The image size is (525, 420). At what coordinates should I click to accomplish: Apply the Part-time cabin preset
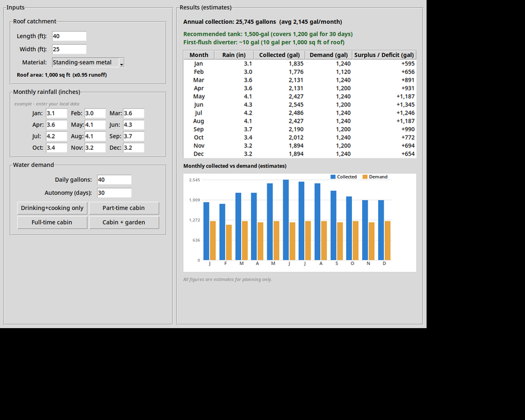(124, 208)
